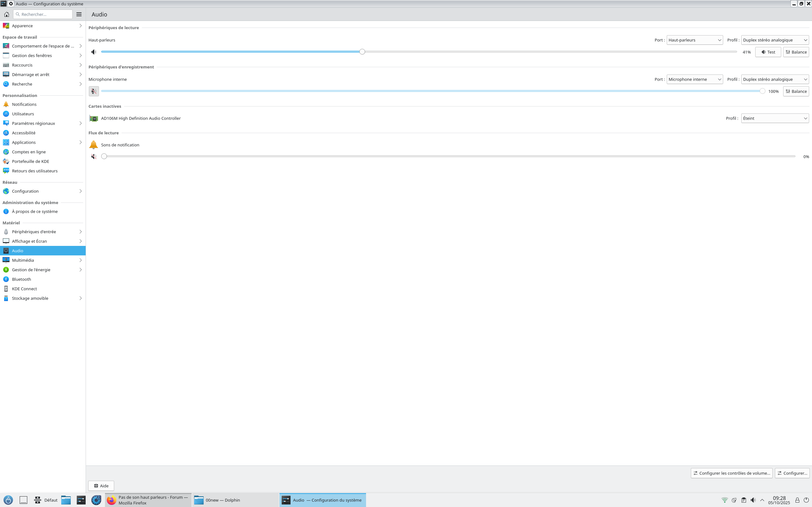
Task: Click the home icon in sidebar header
Action: tap(6, 14)
